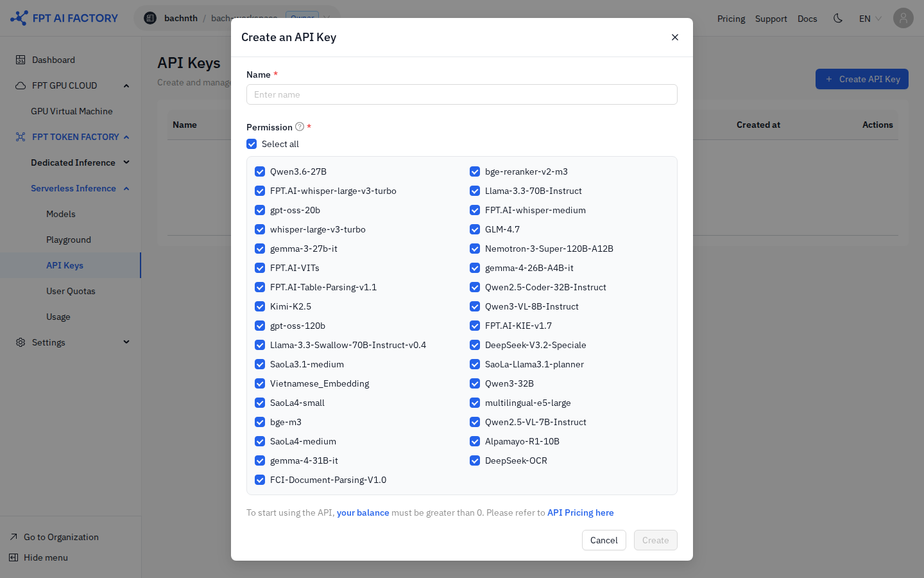
Task: Click the Dashboard icon in sidebar
Action: [x=21, y=60]
